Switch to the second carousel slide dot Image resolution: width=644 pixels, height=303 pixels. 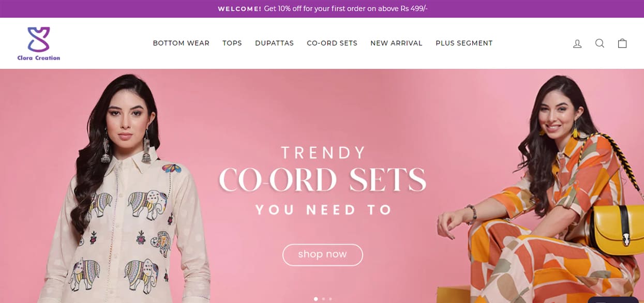coord(323,299)
